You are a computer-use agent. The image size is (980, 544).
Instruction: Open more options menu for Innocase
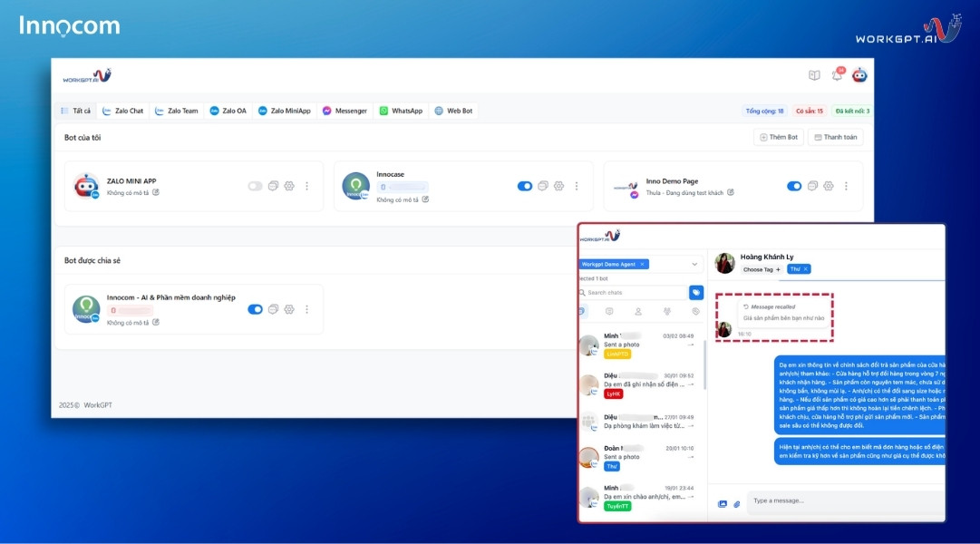tap(577, 186)
